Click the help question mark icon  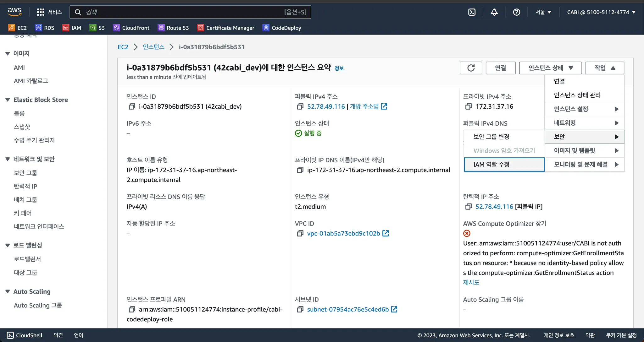pyautogui.click(x=516, y=12)
